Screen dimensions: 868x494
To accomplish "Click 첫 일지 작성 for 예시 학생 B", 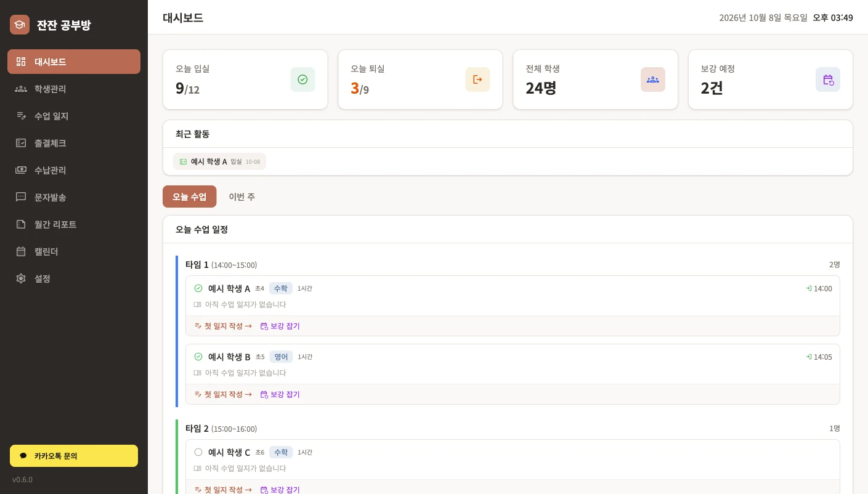I will pyautogui.click(x=223, y=394).
